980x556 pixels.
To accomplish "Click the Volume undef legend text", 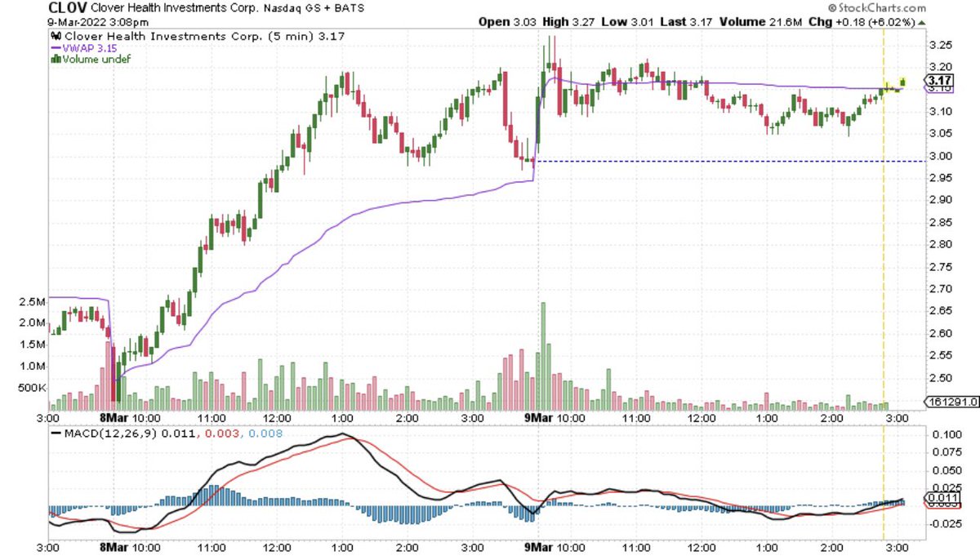I will pyautogui.click(x=96, y=59).
